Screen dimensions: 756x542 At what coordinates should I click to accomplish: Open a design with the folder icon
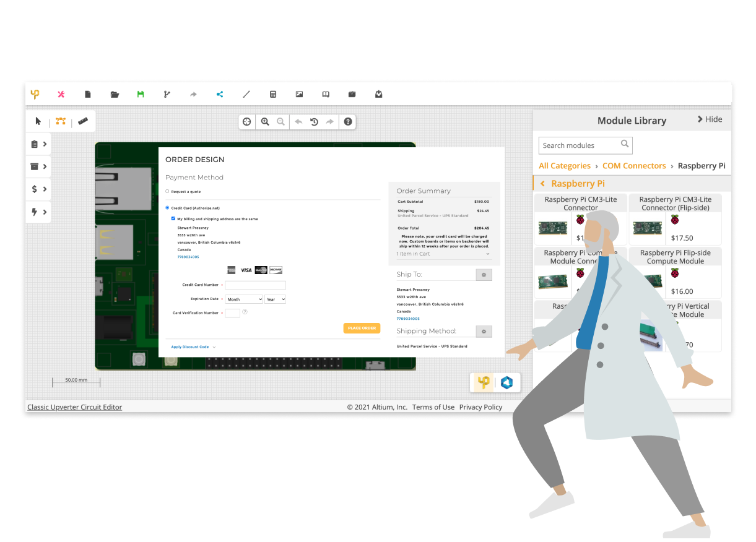click(x=115, y=94)
